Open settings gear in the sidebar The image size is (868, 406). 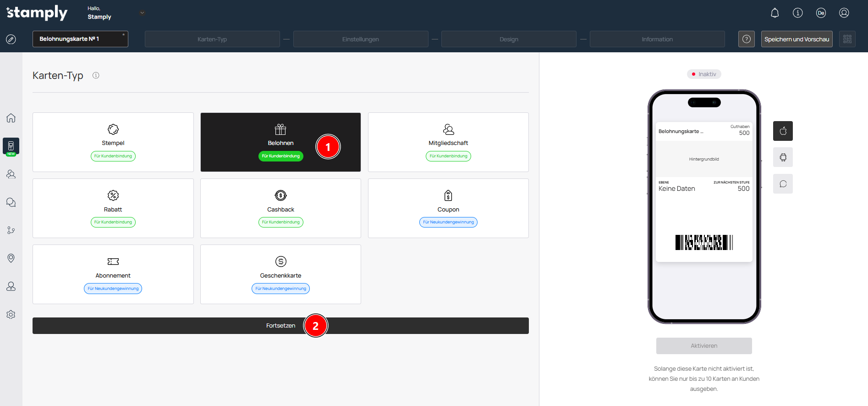click(x=11, y=315)
